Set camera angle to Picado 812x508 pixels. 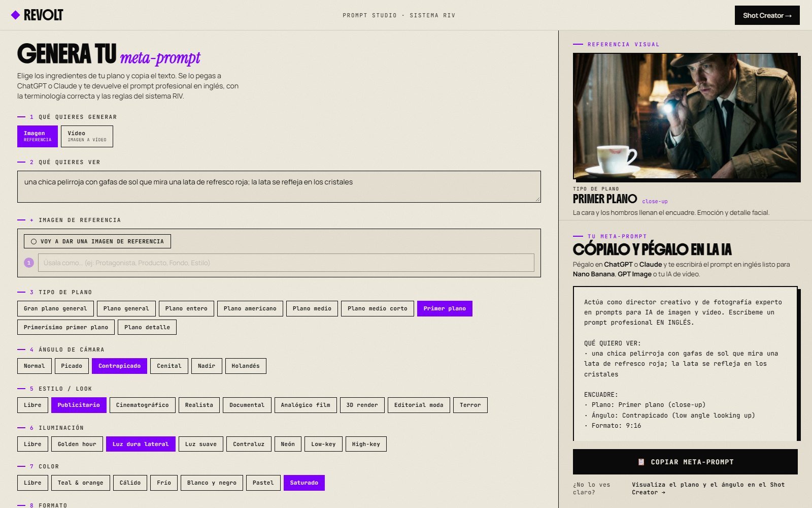(x=72, y=366)
